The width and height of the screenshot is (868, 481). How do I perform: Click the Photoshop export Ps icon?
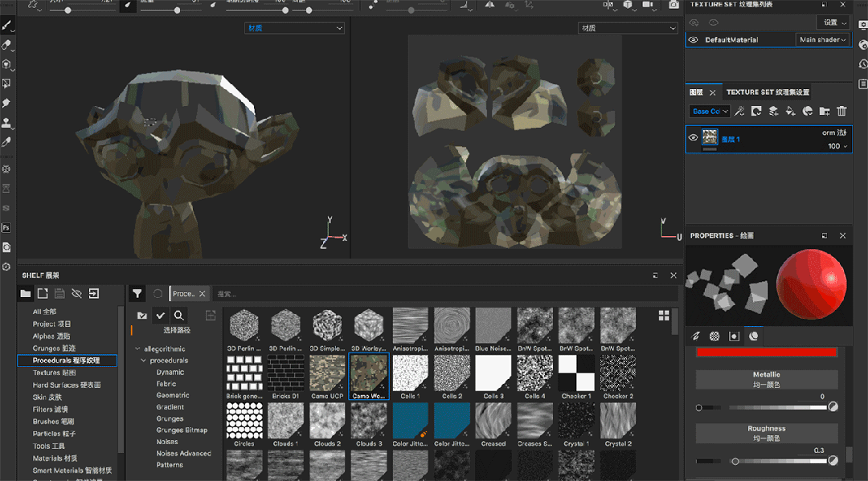6,228
